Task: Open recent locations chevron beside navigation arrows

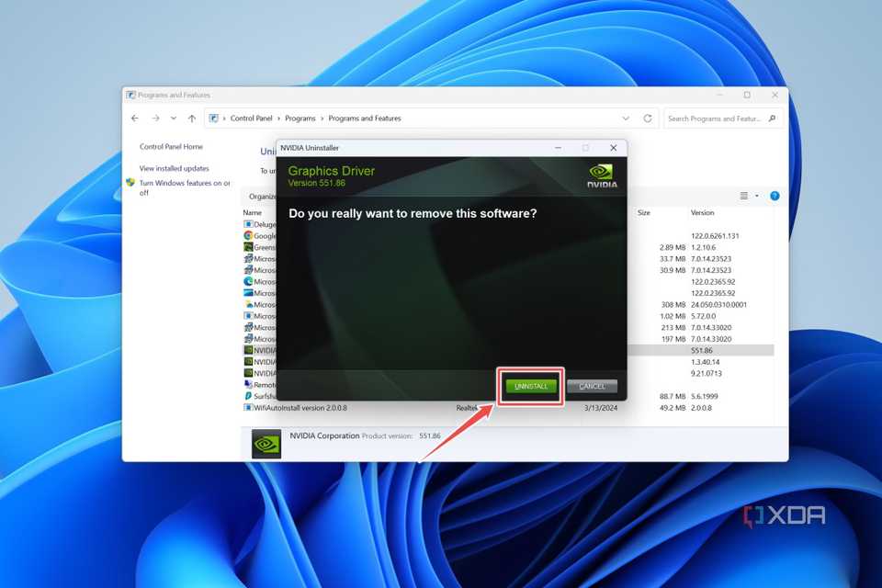Action: click(173, 118)
